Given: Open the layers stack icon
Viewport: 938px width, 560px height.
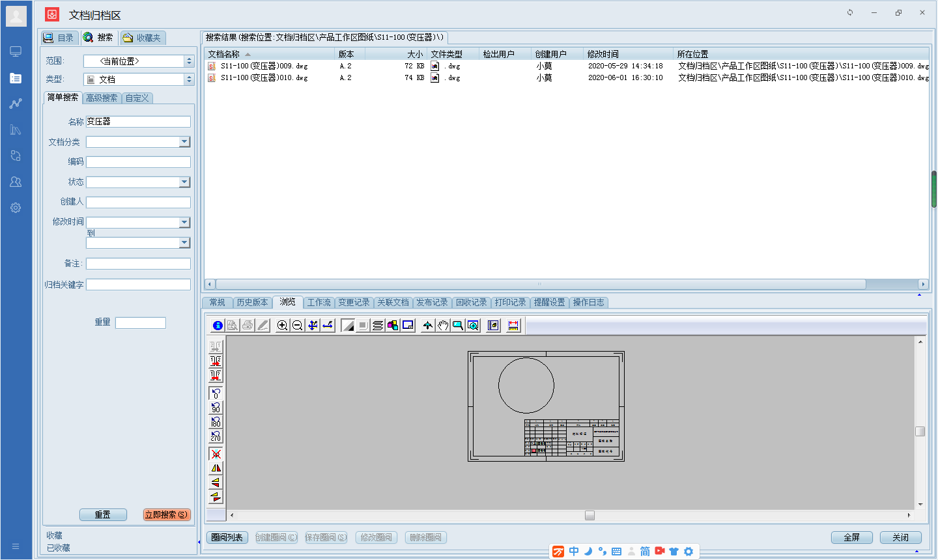Looking at the screenshot, I should pyautogui.click(x=378, y=326).
